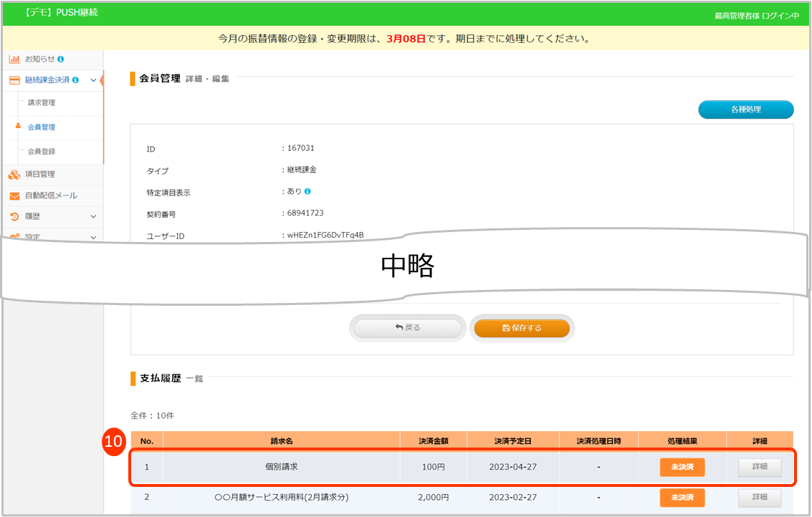
Task: Click the orange 保存する save button
Action: coord(522,328)
